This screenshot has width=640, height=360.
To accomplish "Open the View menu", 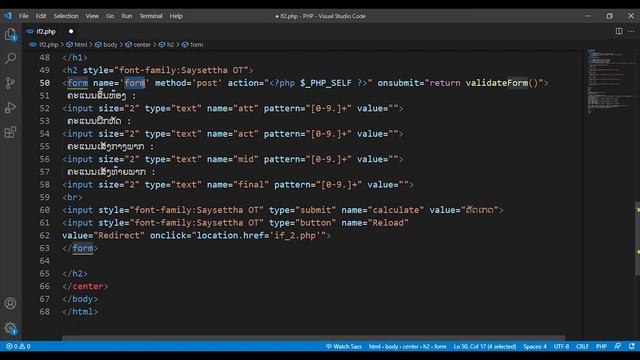I will click(x=92, y=16).
